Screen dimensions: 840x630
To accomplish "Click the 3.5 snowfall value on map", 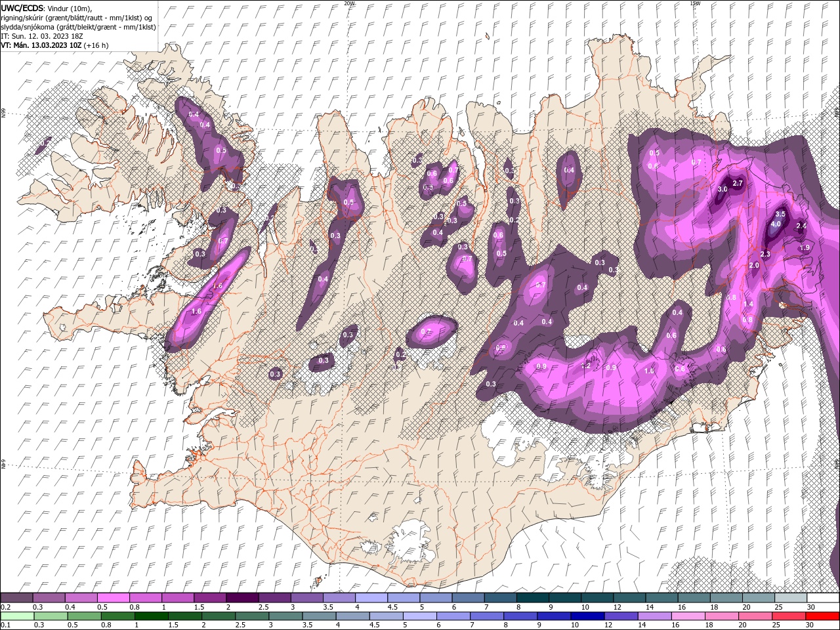I will (780, 215).
